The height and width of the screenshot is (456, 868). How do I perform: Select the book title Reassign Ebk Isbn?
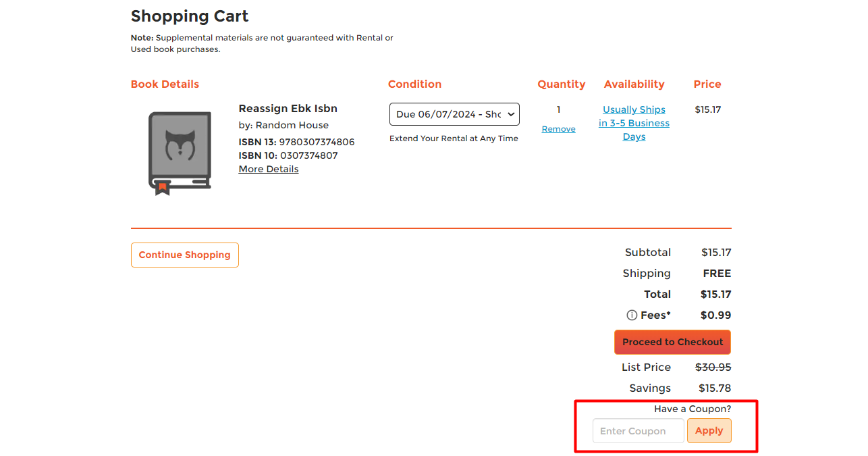[x=288, y=109]
